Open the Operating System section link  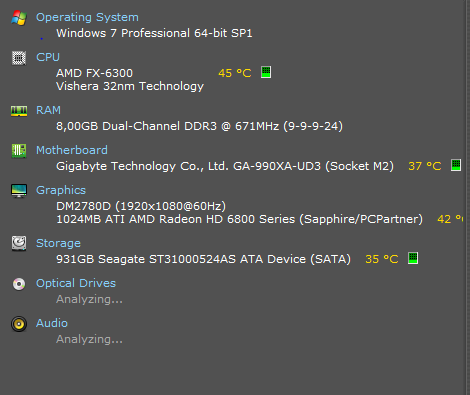[x=87, y=17]
